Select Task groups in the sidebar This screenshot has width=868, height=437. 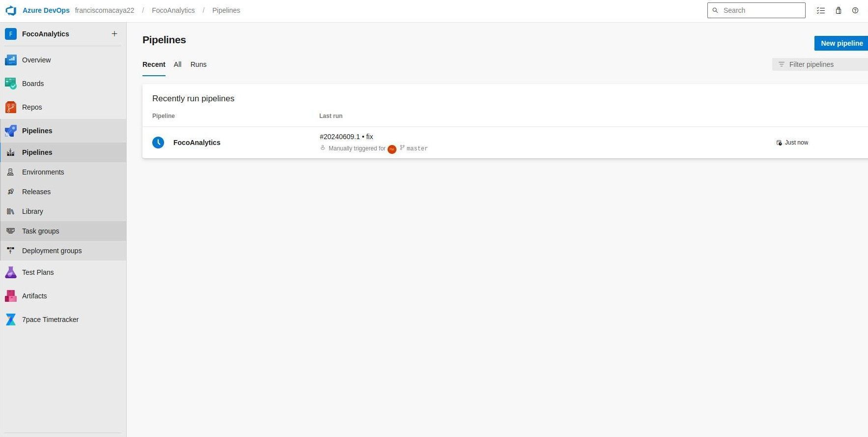pyautogui.click(x=63, y=231)
